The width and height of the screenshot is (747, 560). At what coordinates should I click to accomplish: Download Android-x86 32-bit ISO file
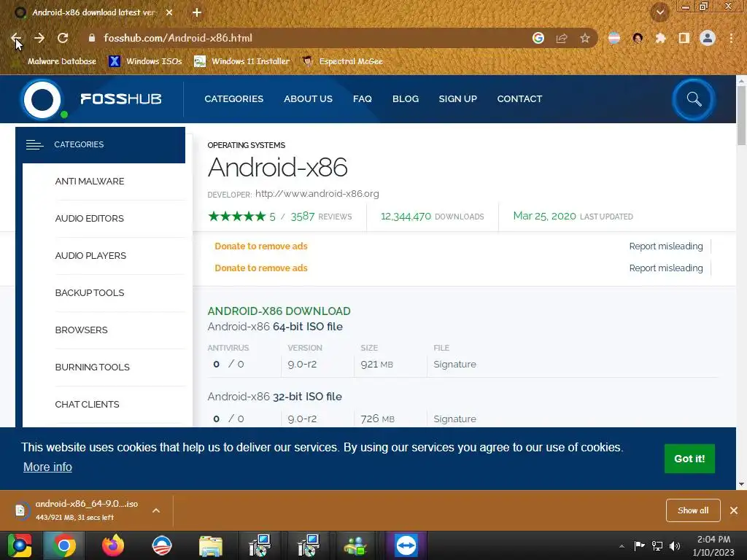(274, 397)
